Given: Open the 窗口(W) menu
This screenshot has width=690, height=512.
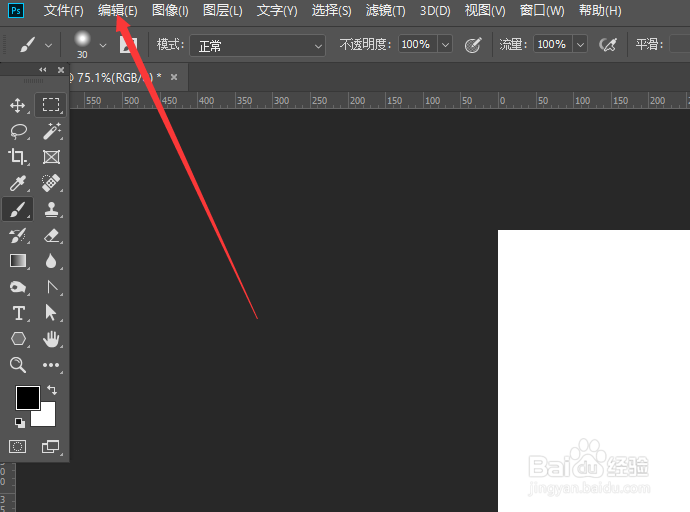Looking at the screenshot, I should (x=542, y=11).
